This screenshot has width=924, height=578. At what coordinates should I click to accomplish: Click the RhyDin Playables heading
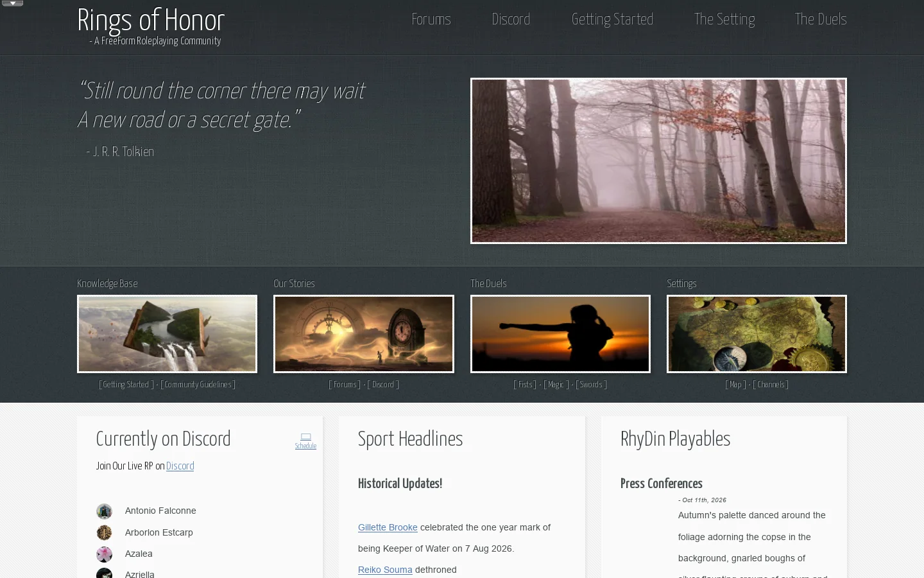676,439
